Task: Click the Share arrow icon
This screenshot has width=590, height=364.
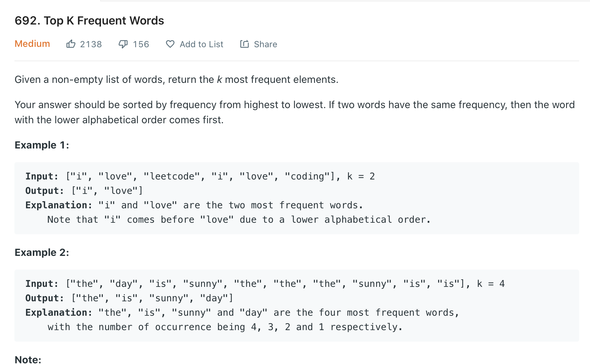Action: pyautogui.click(x=245, y=44)
